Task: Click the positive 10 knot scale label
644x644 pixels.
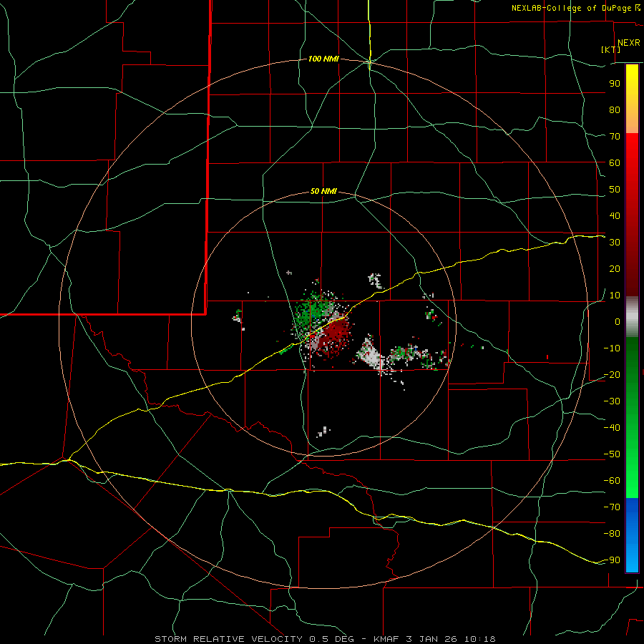Action: click(x=615, y=296)
